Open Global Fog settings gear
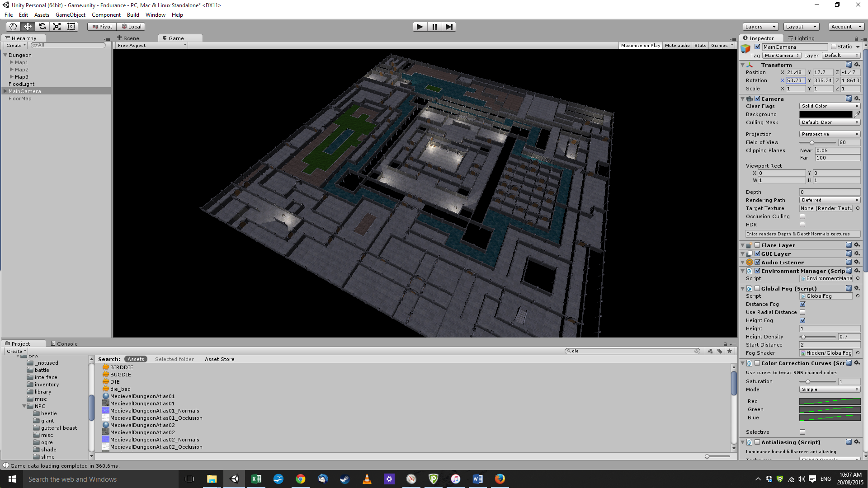Viewport: 868px width, 488px height. pos(857,288)
